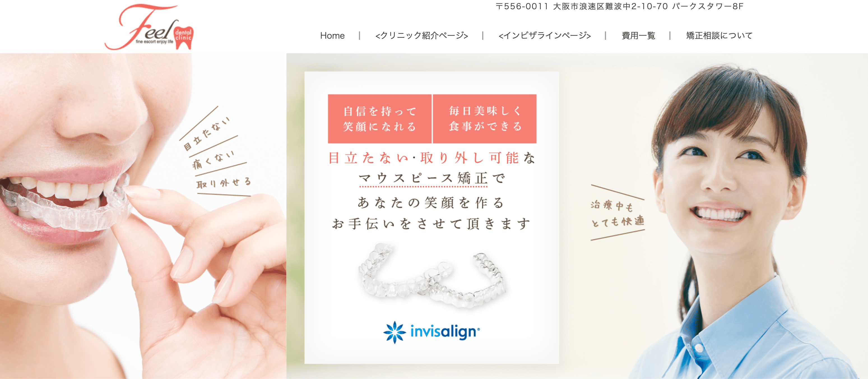
Task: Open 矯正相談について page
Action: pyautogui.click(x=719, y=35)
